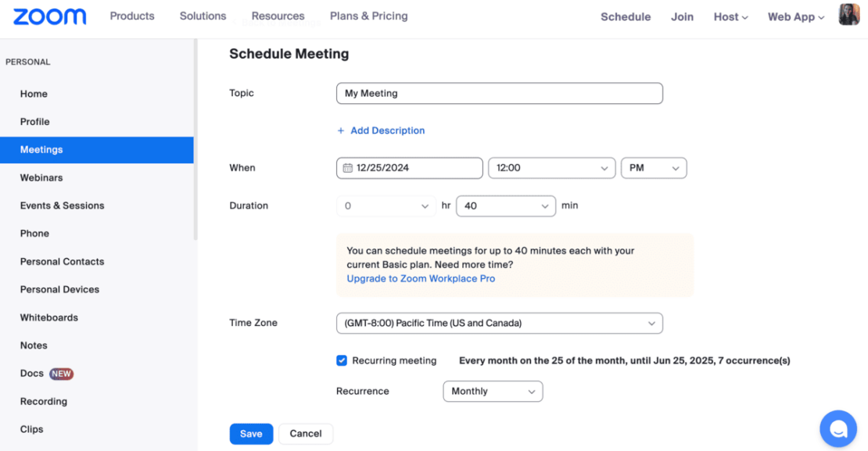Cancel the meeting scheduling
This screenshot has height=451, width=868.
tap(306, 433)
